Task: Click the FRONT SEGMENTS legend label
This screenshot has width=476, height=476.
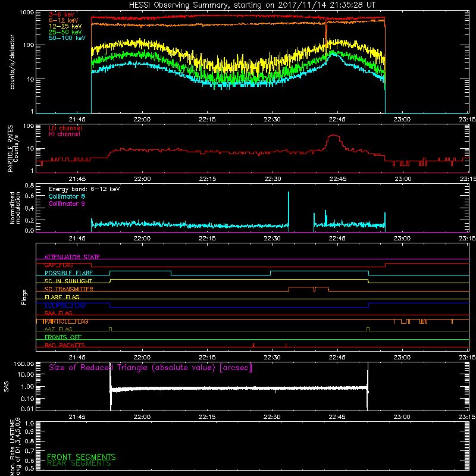Action: tap(82, 457)
